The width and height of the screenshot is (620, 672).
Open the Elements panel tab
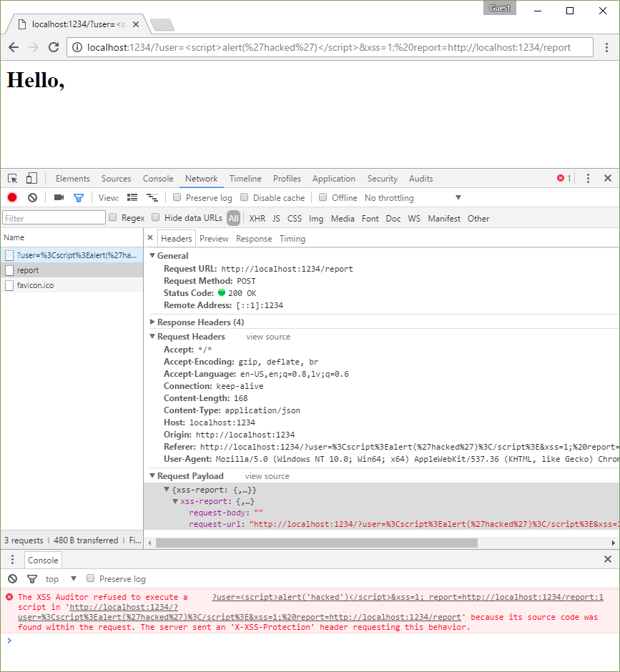(72, 179)
